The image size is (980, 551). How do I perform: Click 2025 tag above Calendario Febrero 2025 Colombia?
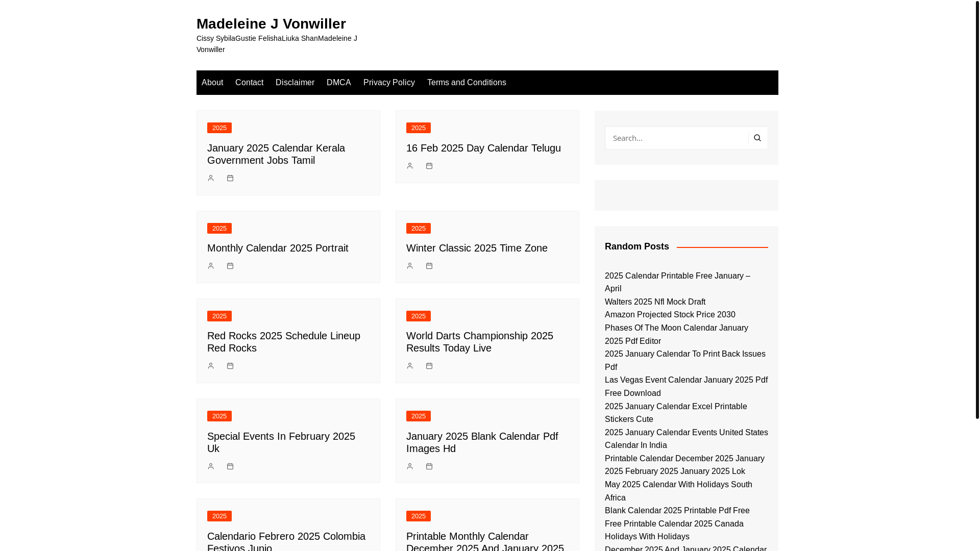(219, 516)
